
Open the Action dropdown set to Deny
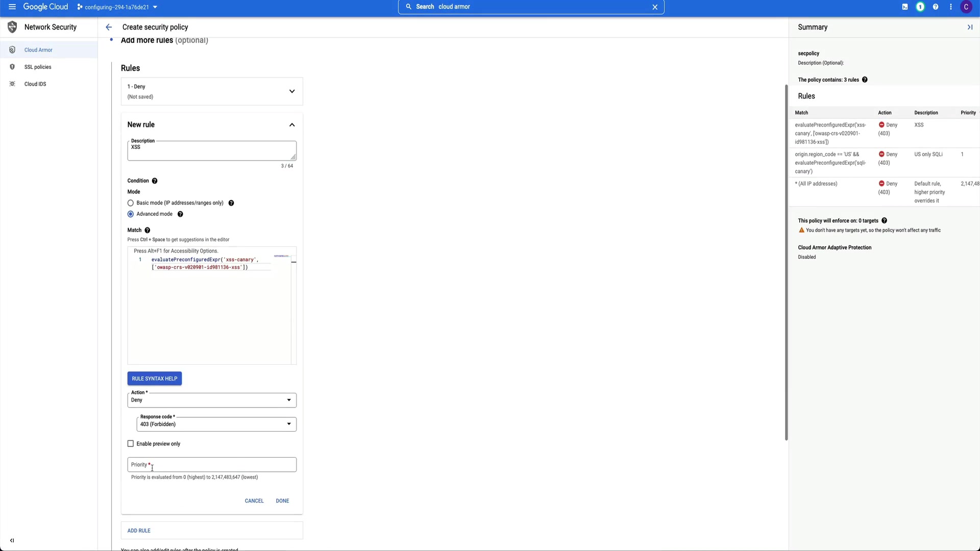pos(211,400)
